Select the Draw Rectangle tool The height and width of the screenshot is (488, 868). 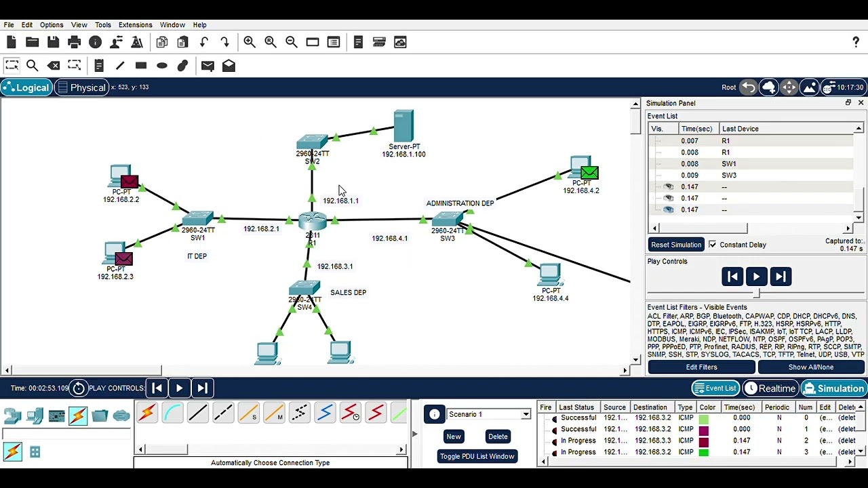(141, 66)
